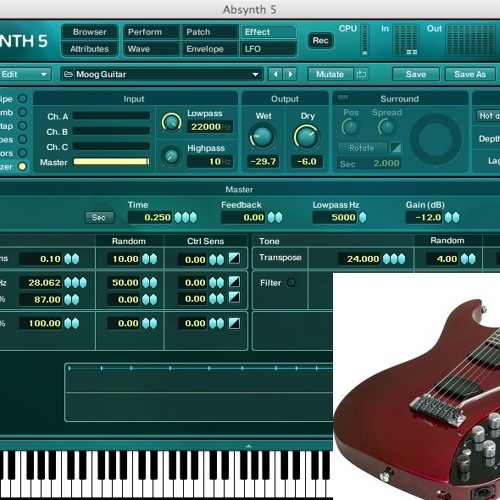The height and width of the screenshot is (500, 500).
Task: Switch to the Patch tab
Action: 209,32
